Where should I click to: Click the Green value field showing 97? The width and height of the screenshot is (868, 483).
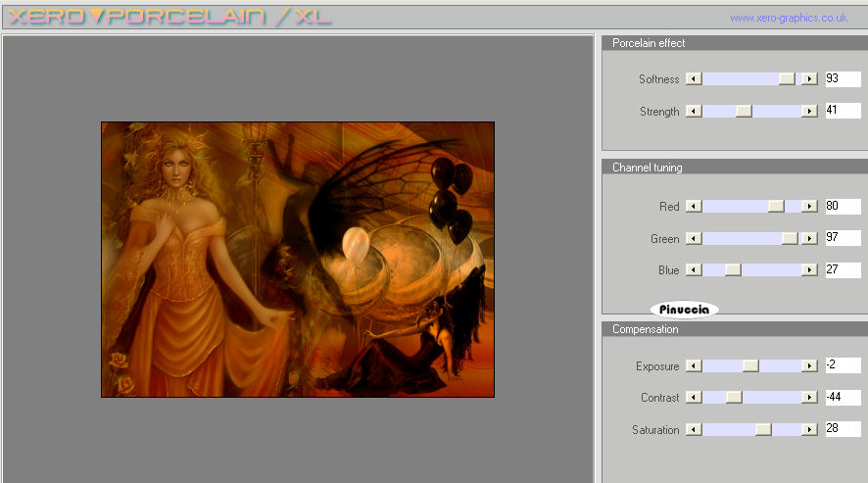pos(844,238)
